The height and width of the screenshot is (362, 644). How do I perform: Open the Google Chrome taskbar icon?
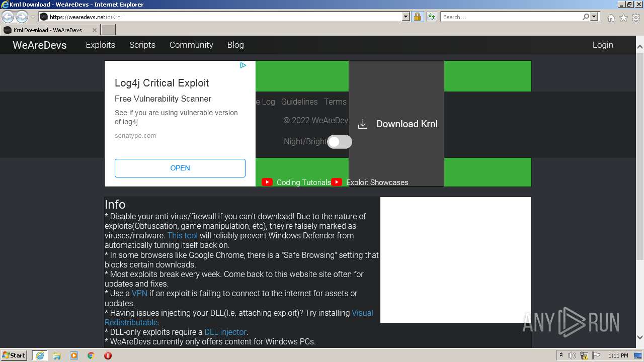91,355
